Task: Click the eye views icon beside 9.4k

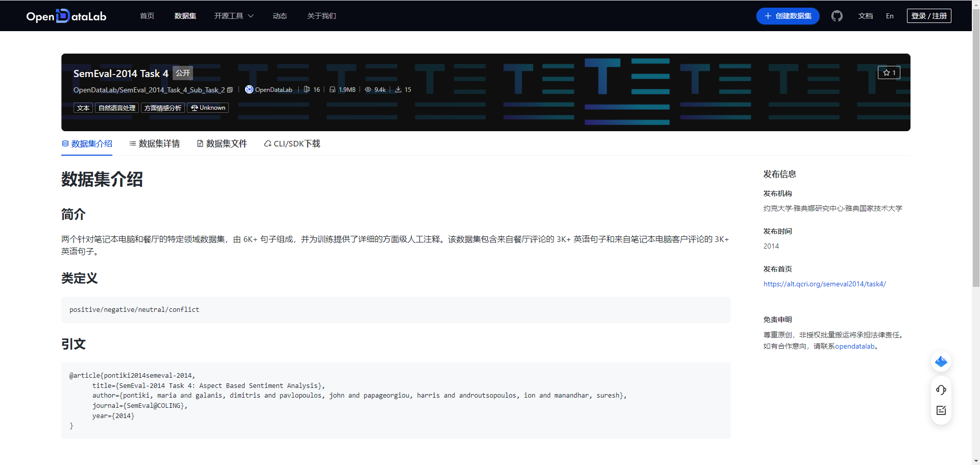Action: [368, 89]
